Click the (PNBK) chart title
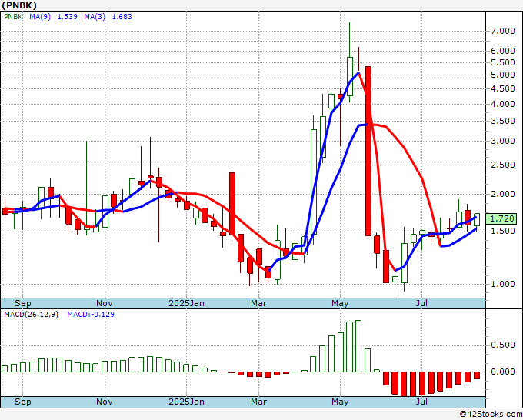Image resolution: width=523 pixels, height=420 pixels. tap(19, 5)
